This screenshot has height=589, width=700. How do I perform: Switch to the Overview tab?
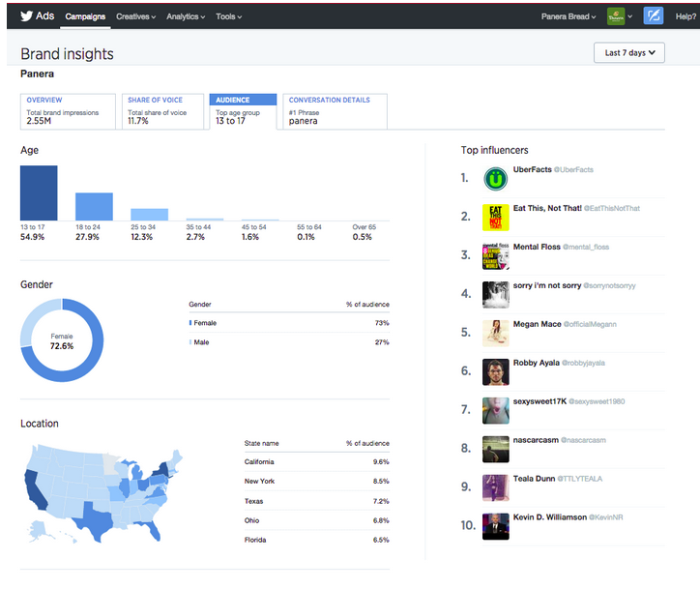pyautogui.click(x=67, y=111)
